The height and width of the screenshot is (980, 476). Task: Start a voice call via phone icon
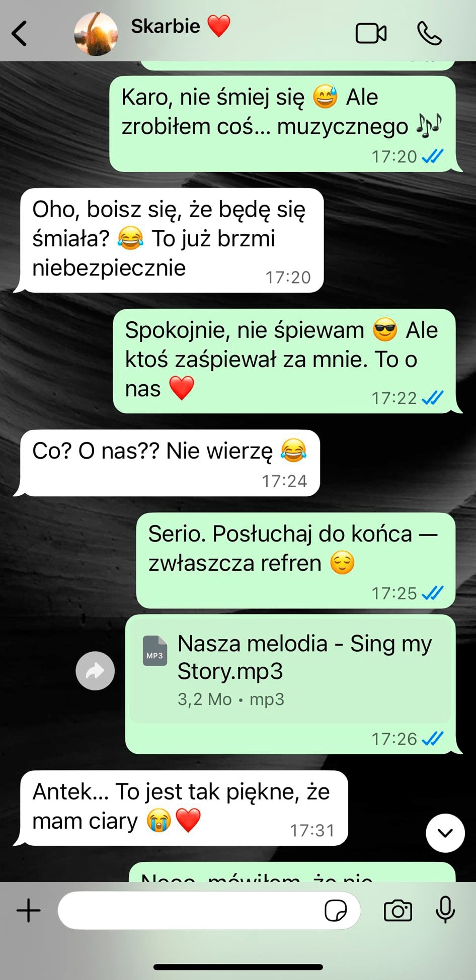click(429, 34)
